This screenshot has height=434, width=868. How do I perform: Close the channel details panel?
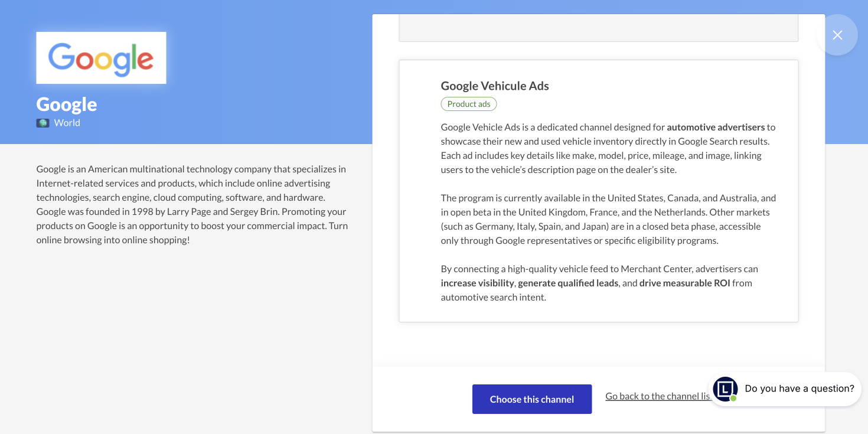(837, 35)
